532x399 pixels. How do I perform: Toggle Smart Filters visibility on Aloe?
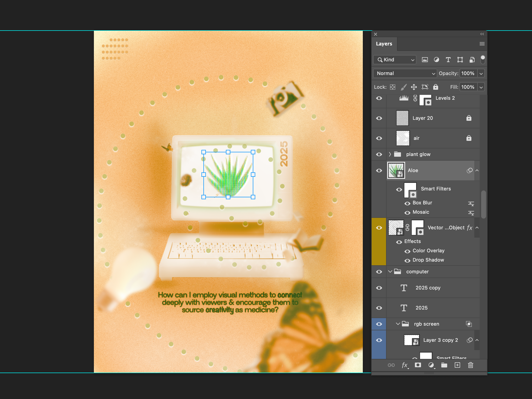click(x=399, y=189)
